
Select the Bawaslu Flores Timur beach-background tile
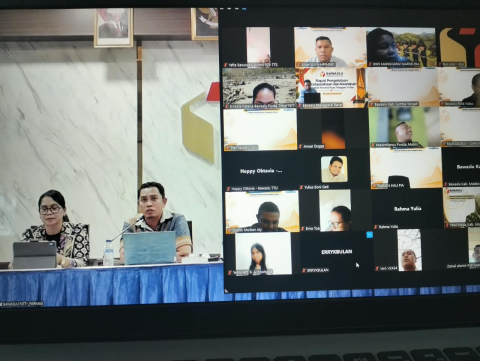tap(259, 88)
